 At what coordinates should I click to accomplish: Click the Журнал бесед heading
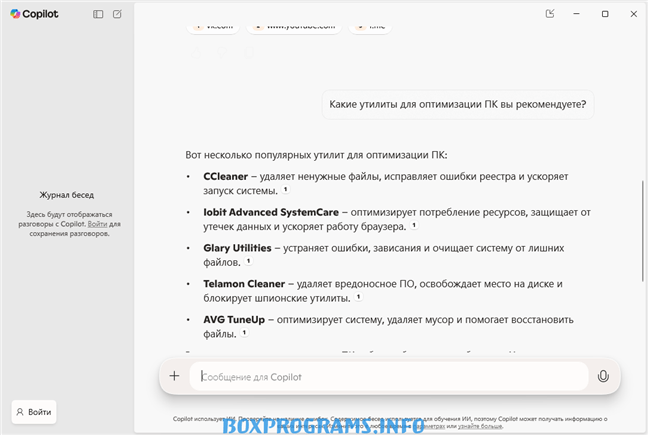pos(67,195)
